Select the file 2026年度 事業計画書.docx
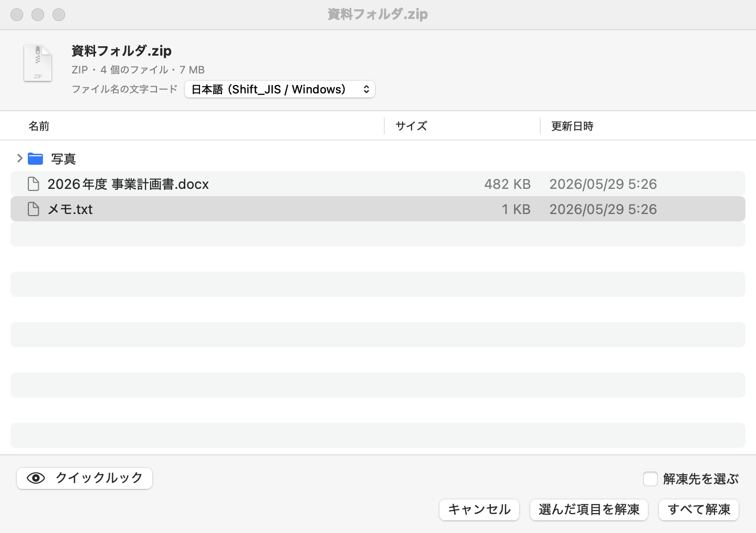The height and width of the screenshot is (533, 756). point(128,184)
